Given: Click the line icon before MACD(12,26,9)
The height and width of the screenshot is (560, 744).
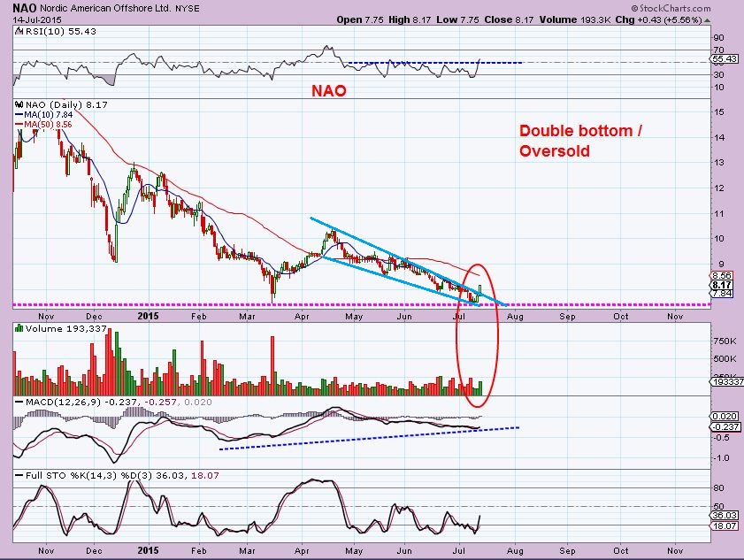Looking at the screenshot, I should coord(19,402).
